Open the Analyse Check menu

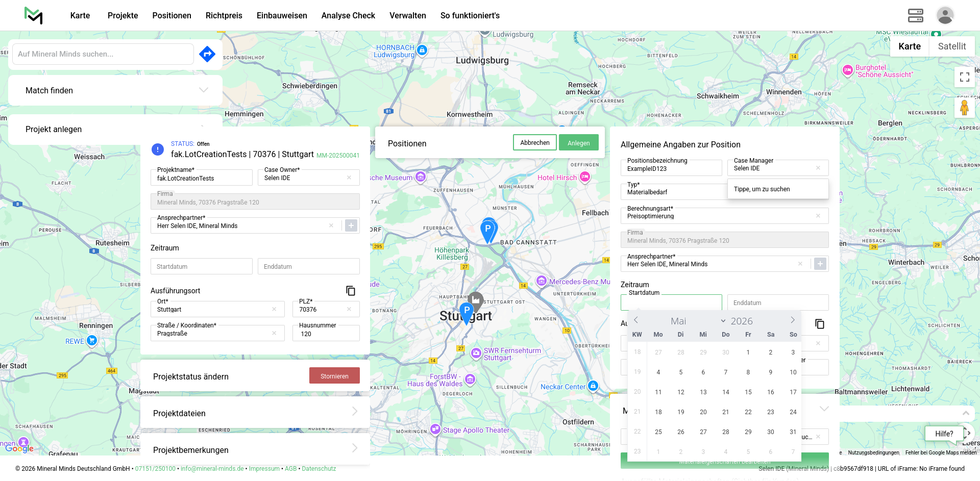click(348, 15)
